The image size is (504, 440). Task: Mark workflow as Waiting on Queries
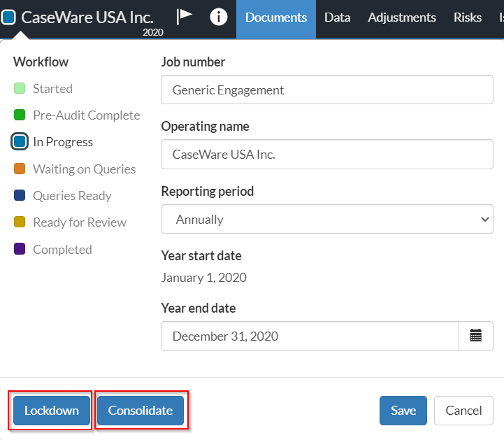[84, 169]
